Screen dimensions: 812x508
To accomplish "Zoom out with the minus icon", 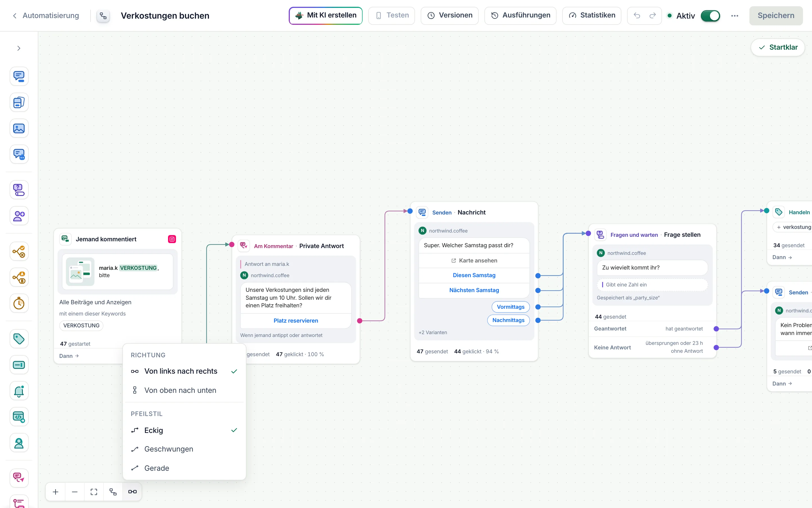I will [75, 492].
